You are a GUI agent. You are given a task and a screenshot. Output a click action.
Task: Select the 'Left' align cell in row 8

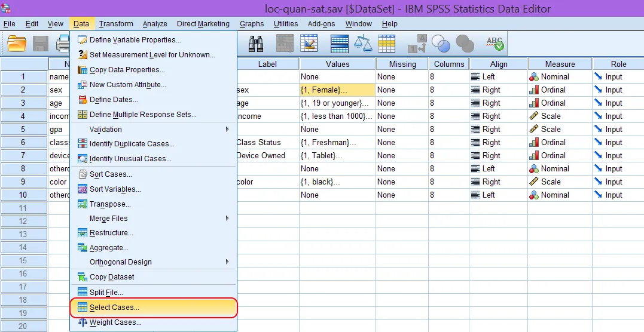(x=499, y=168)
